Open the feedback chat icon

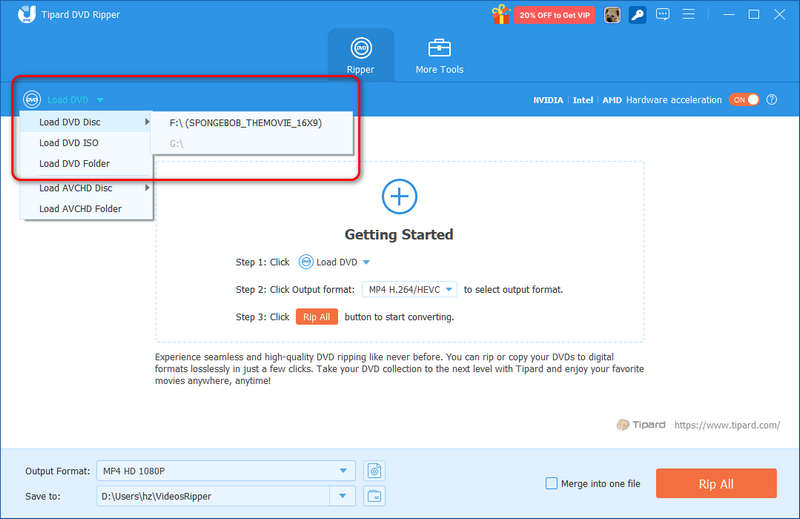click(663, 14)
